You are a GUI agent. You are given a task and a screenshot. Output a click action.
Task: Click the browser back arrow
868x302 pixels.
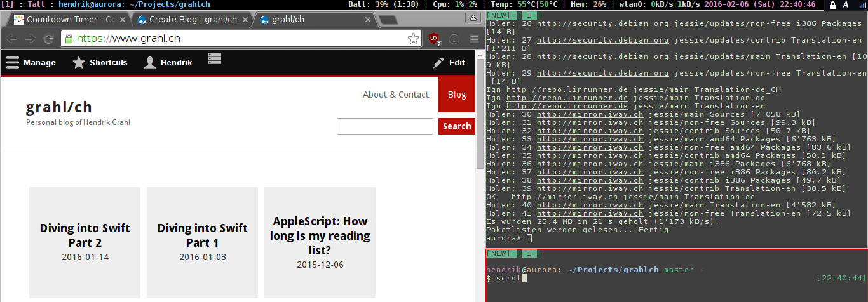pyautogui.click(x=11, y=39)
